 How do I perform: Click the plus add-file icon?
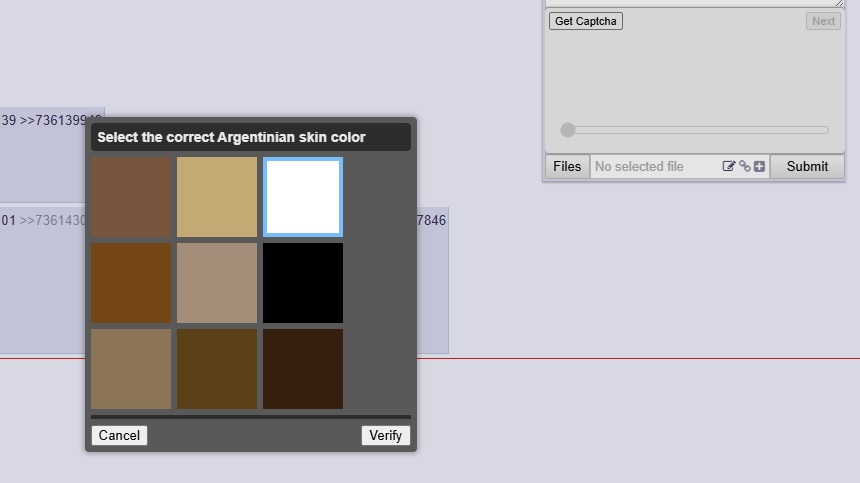(x=759, y=166)
